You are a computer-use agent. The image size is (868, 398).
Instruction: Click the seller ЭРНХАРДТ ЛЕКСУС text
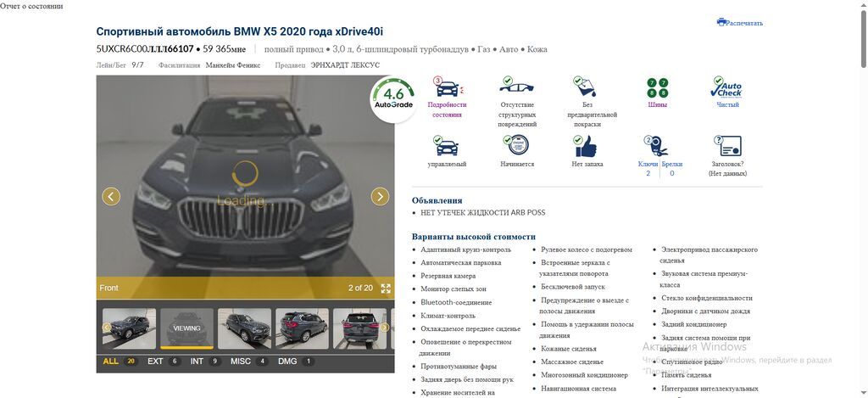click(346, 64)
